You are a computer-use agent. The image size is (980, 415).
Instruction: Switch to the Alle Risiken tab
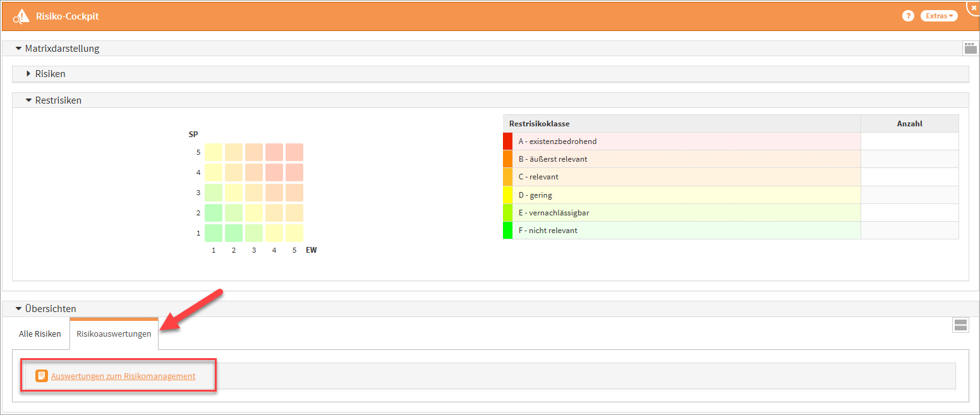[x=40, y=334]
